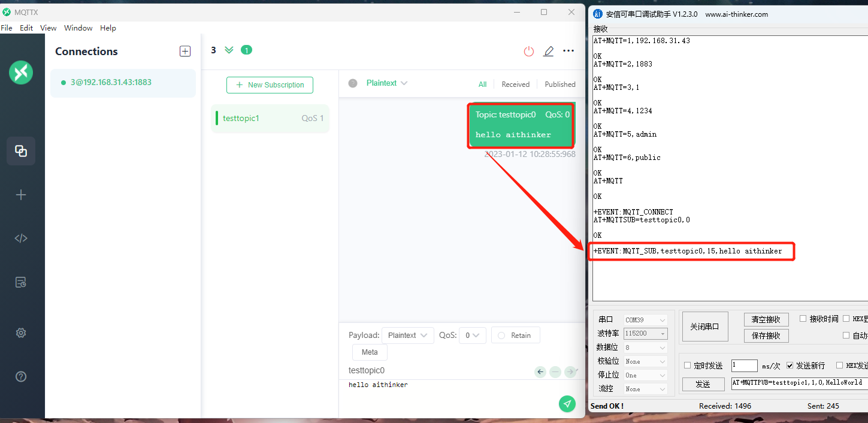Open the COM39 serial port dropdown

[645, 319]
